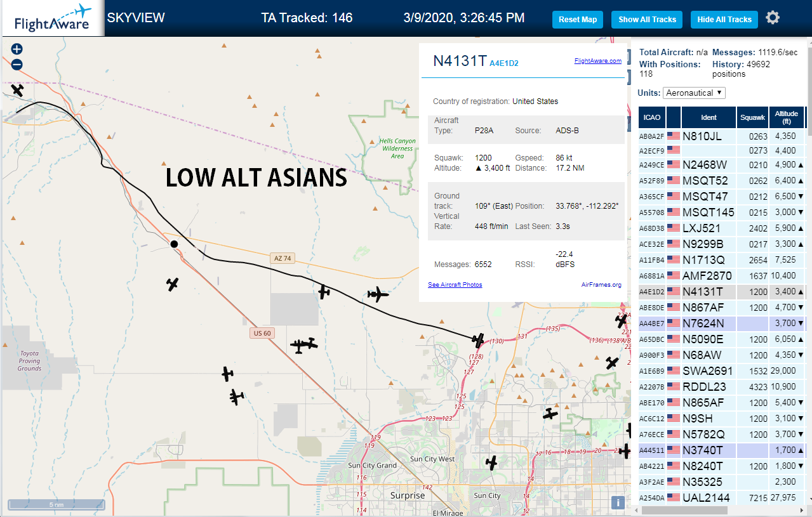812x517 pixels.
Task: Select the N9299B row
Action: pyautogui.click(x=722, y=244)
